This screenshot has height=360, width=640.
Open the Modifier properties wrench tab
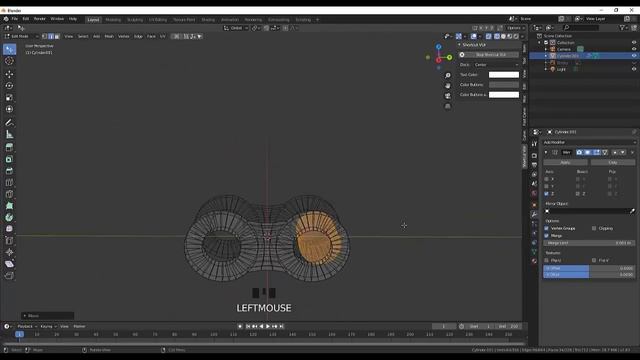[x=534, y=214]
